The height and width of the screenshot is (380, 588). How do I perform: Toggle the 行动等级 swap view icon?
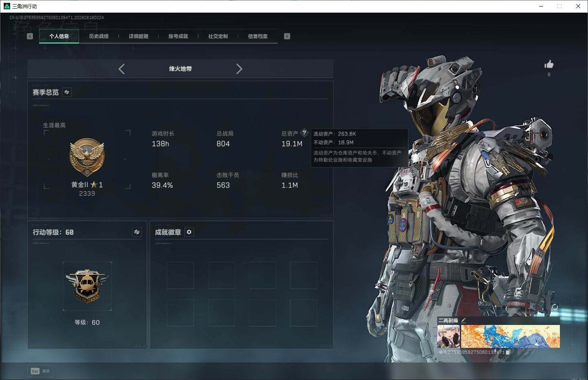click(x=137, y=232)
